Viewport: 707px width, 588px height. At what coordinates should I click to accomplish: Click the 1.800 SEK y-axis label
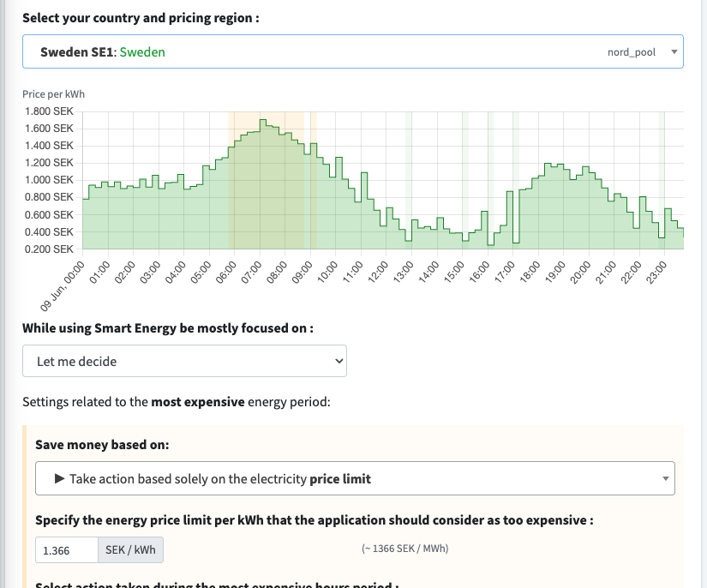click(49, 111)
